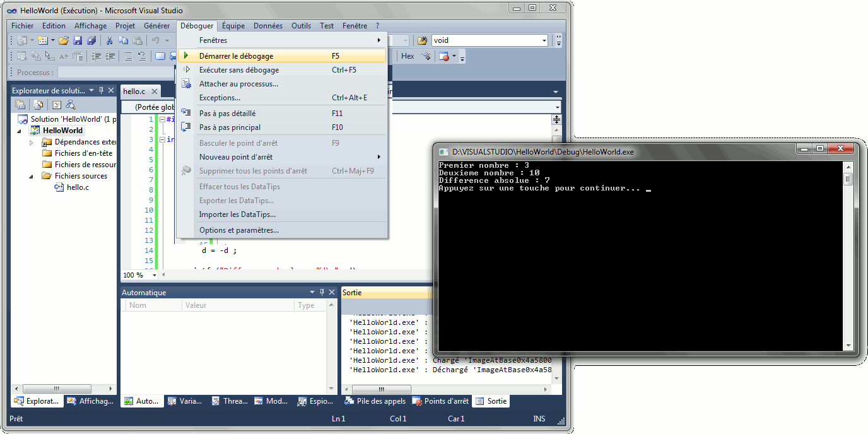Click Show All Files icon in Solution Explorer
Viewport: 868px width, 434px height.
(38, 105)
